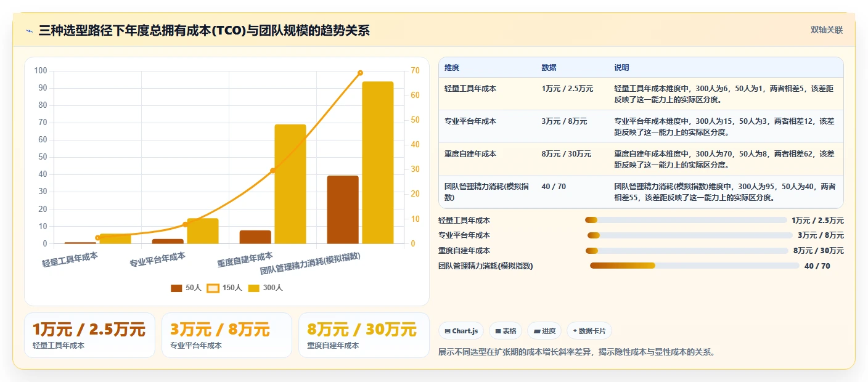This screenshot has width=868, height=382.
Task: Click the lightning icon beside the title
Action: tap(30, 31)
